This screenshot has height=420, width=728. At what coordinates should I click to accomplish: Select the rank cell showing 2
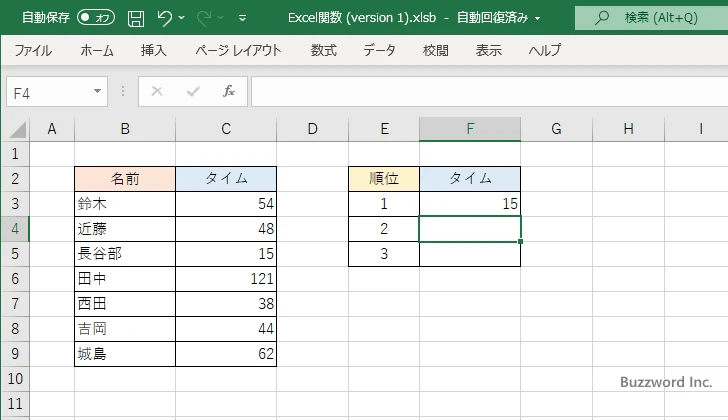click(384, 229)
